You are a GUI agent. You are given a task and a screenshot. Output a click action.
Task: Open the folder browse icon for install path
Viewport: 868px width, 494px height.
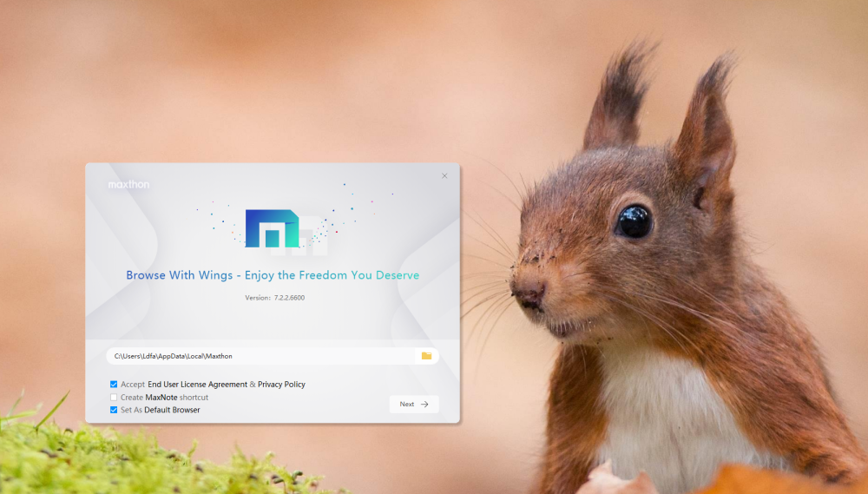[x=426, y=356]
